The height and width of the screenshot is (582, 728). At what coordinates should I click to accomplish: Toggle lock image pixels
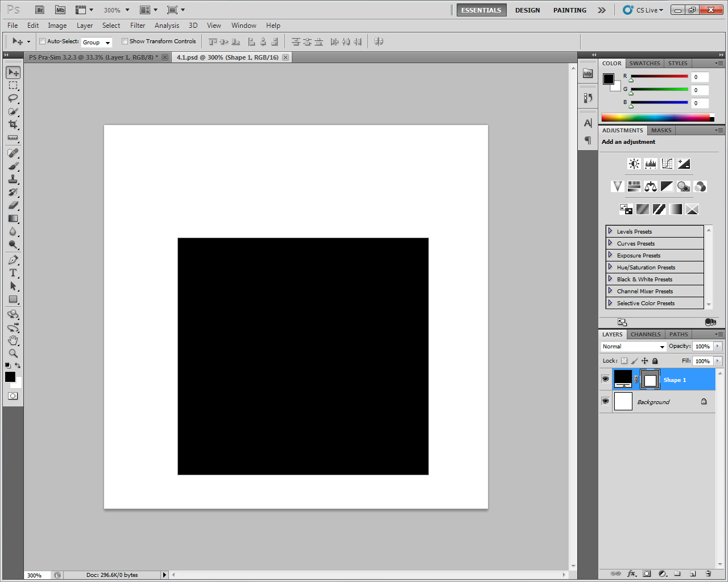click(635, 361)
